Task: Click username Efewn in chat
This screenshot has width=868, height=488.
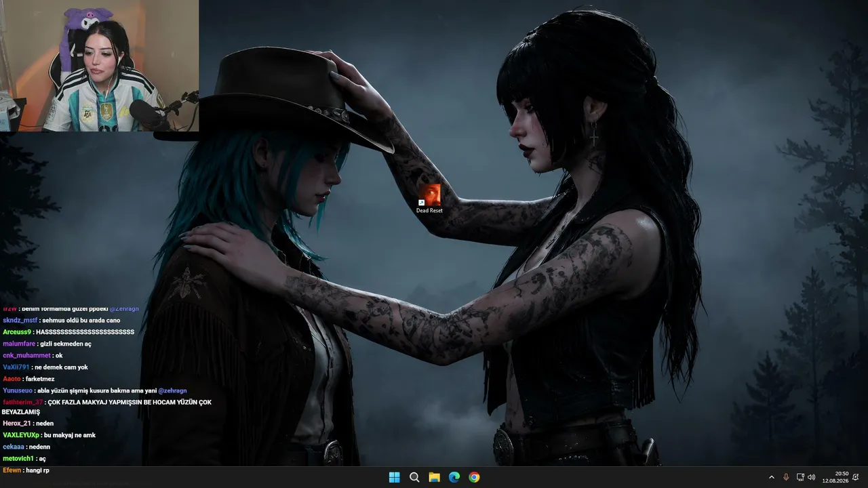Action: pyautogui.click(x=12, y=470)
